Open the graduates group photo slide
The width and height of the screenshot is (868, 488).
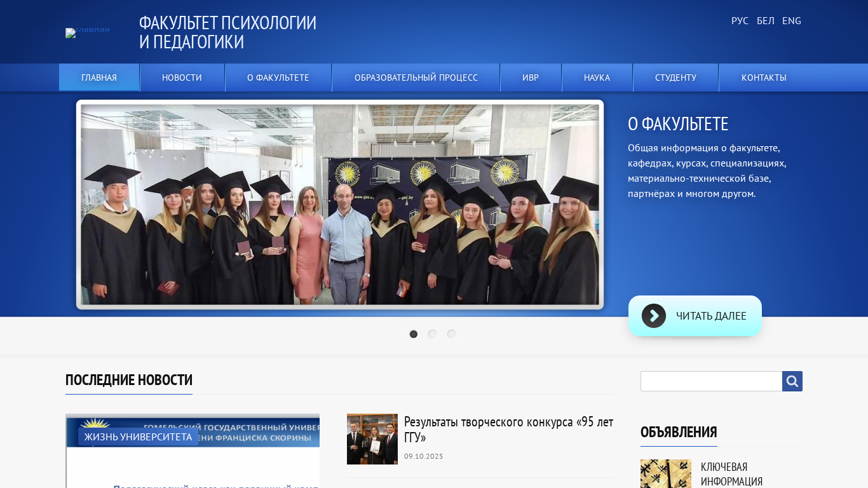coord(340,205)
